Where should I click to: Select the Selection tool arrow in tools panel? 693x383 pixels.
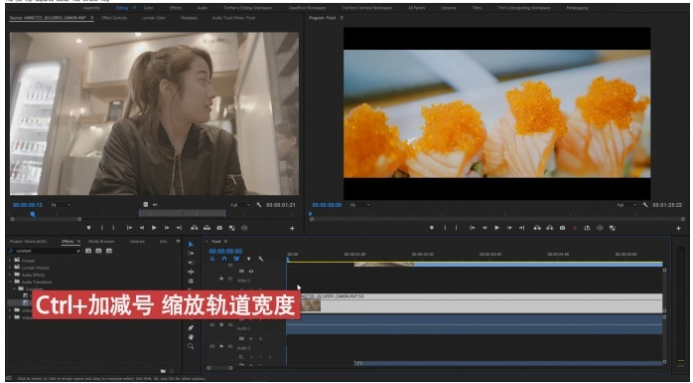click(x=191, y=244)
